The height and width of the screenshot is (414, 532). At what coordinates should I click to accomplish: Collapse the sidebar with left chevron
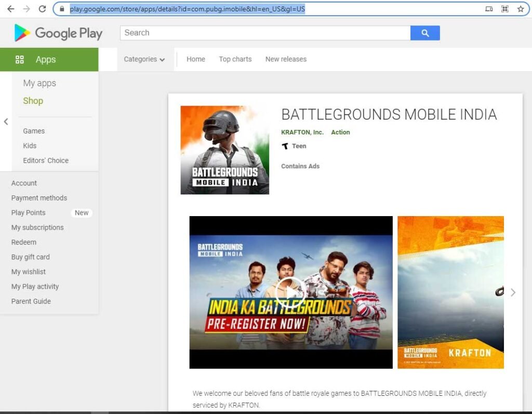coord(6,122)
